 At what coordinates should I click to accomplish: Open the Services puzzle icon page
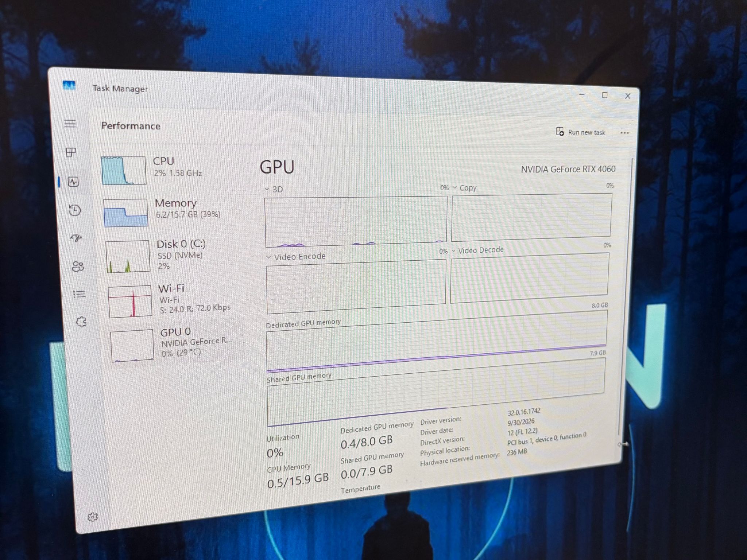tap(81, 322)
